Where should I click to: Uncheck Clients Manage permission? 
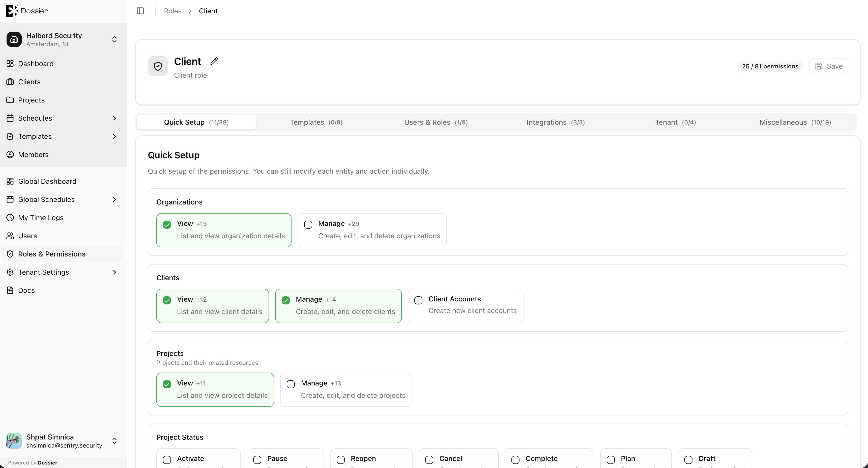[286, 300]
